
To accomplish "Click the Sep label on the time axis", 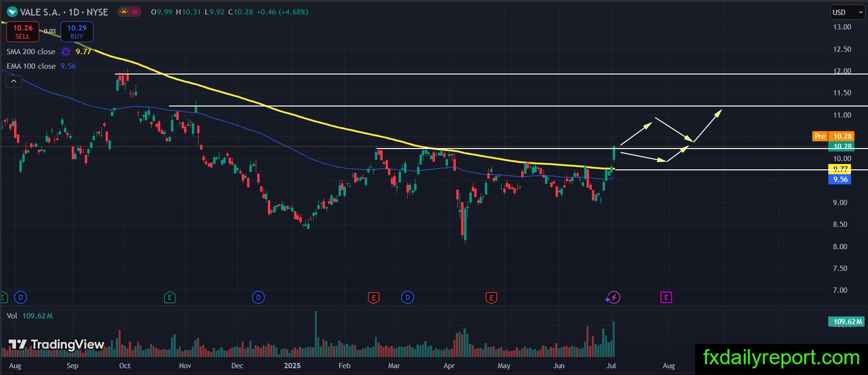I will [x=72, y=366].
